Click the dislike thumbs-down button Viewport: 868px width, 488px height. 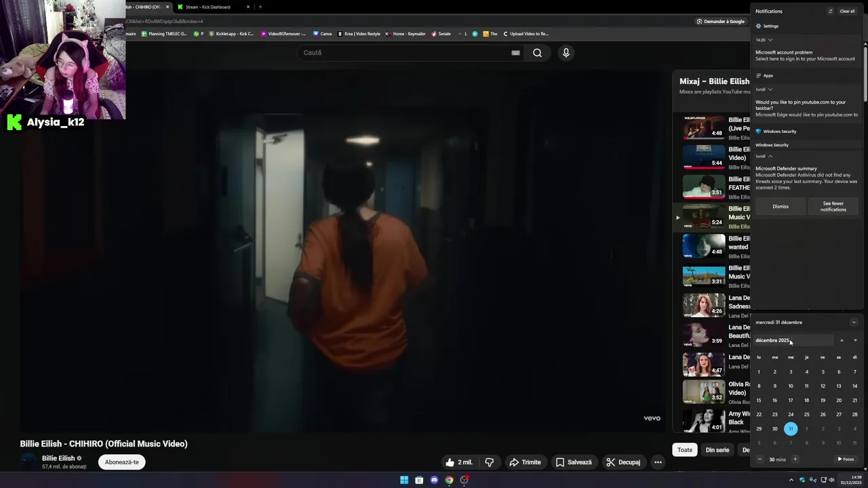click(489, 462)
